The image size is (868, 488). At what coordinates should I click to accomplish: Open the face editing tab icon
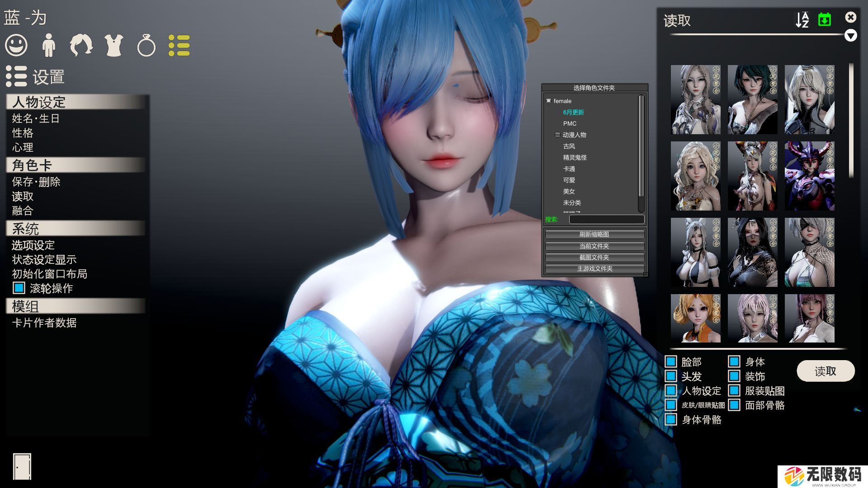pos(16,46)
